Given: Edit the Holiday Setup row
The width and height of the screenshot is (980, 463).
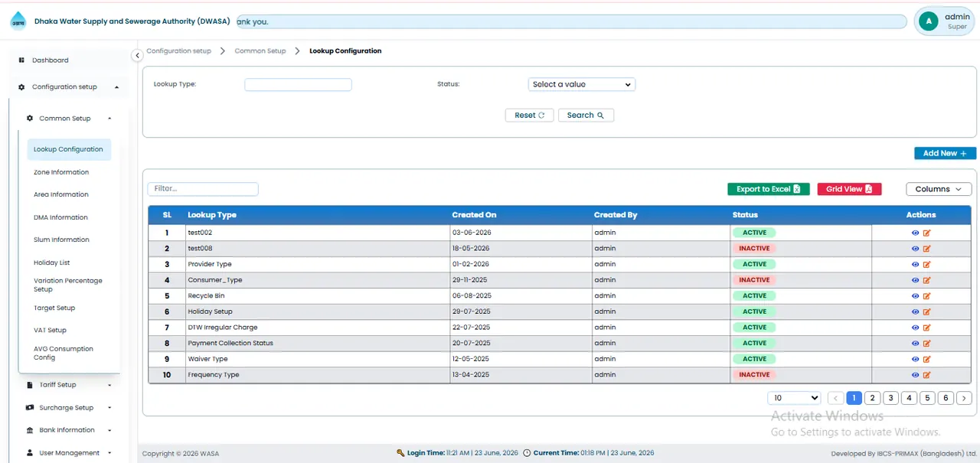Looking at the screenshot, I should pos(926,311).
